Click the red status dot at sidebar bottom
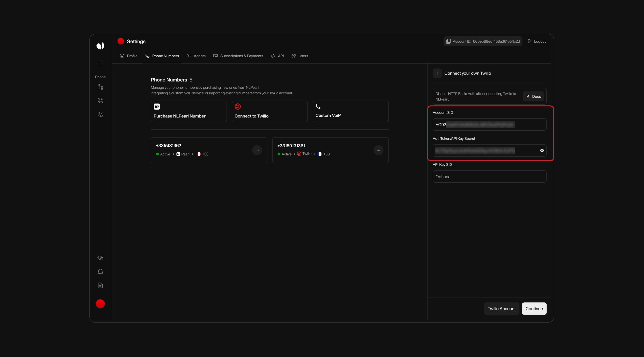644x357 pixels. coord(100,304)
